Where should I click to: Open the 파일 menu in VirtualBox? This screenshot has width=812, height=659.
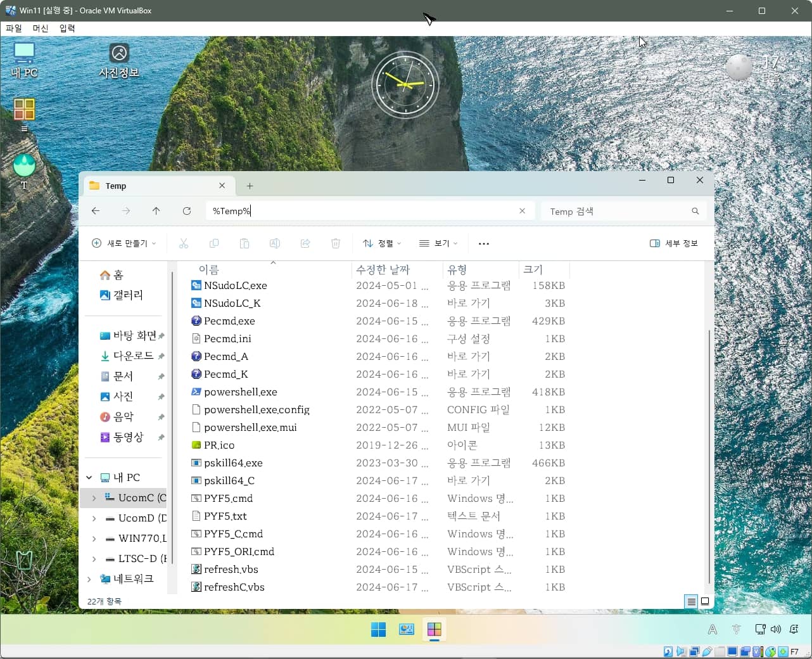point(14,28)
